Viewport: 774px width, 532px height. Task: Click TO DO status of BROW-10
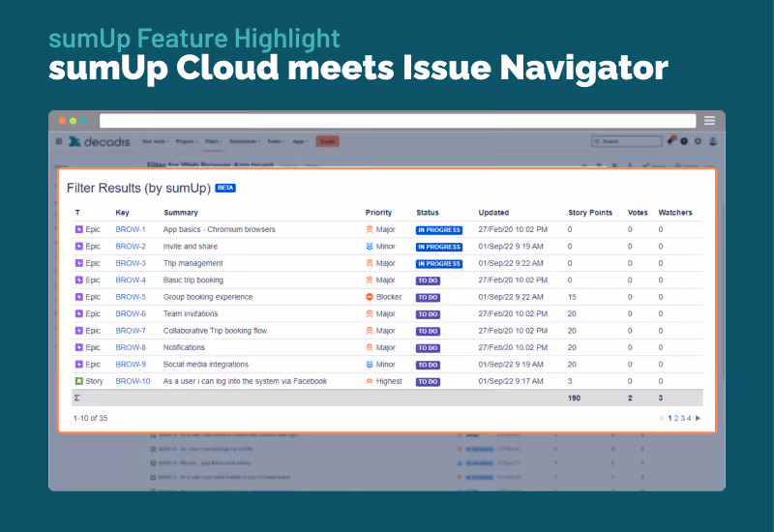coord(428,381)
